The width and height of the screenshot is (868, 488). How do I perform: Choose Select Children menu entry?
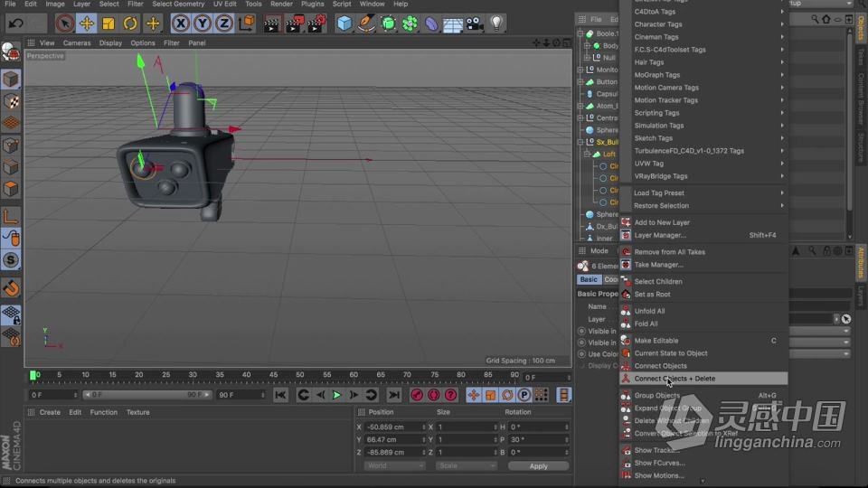pos(704,282)
